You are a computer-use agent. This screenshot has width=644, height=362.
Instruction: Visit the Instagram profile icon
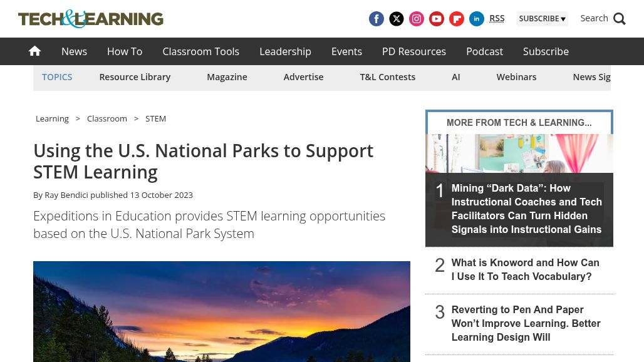pyautogui.click(x=417, y=19)
